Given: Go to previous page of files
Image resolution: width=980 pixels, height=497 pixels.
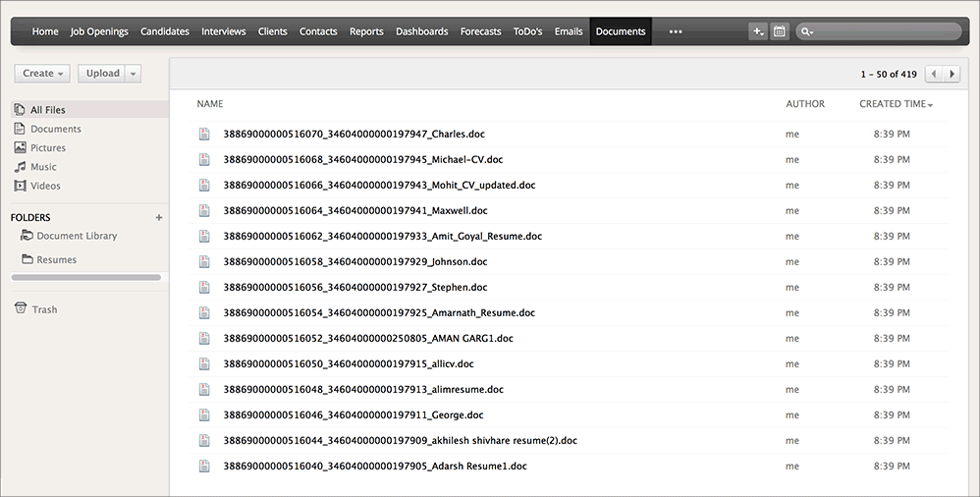Looking at the screenshot, I should (x=934, y=74).
